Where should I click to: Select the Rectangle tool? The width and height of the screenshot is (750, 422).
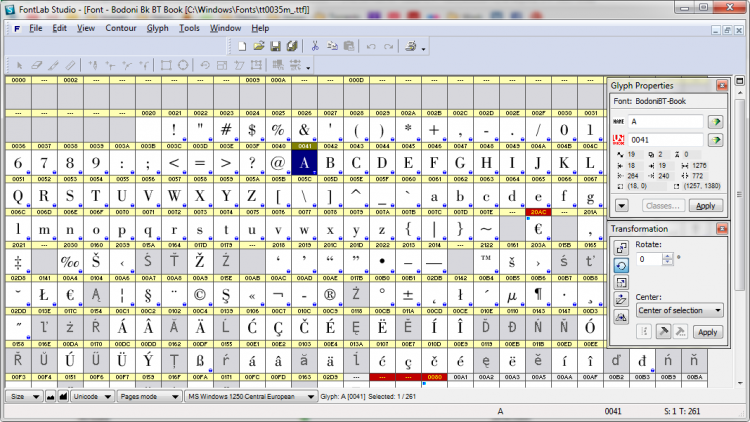(x=166, y=65)
